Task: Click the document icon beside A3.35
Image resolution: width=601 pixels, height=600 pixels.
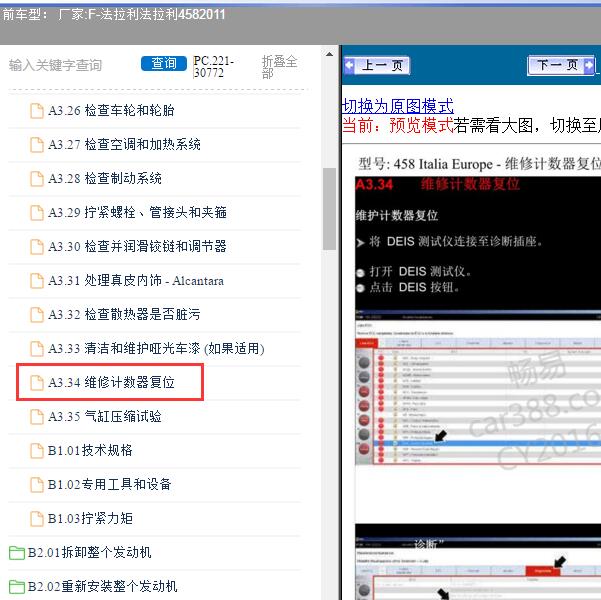Action: coord(37,417)
